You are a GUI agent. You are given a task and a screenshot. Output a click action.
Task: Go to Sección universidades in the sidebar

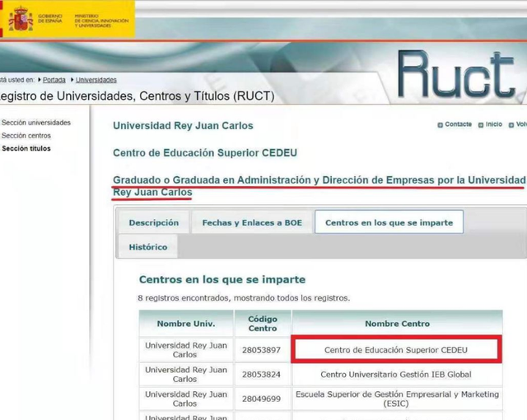tap(36, 123)
